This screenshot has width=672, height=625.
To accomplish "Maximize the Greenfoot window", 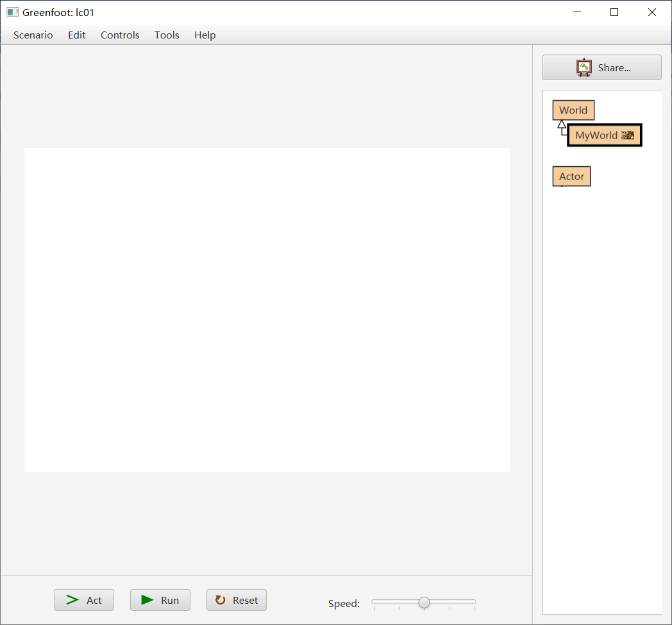I will (614, 12).
